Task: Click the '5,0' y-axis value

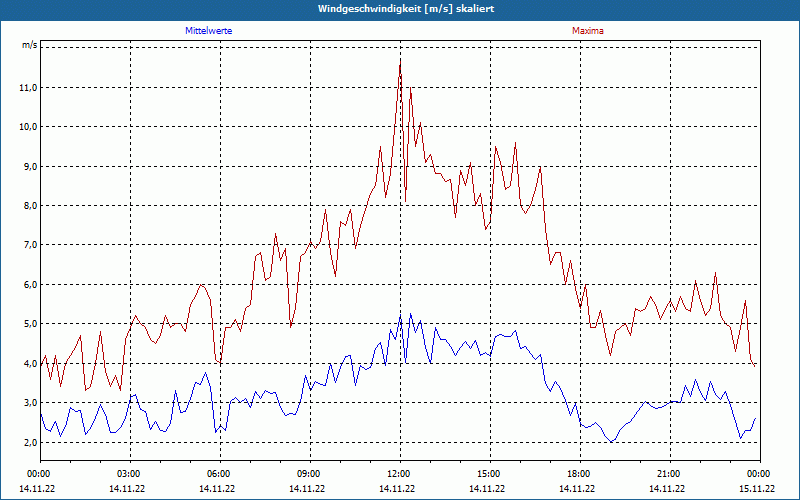Action: point(31,323)
